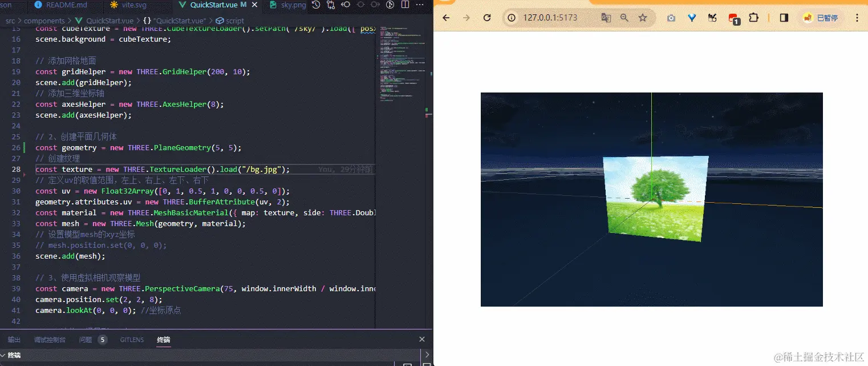868x366 pixels.
Task: Open the Chrome three-dot menu
Action: tap(857, 18)
